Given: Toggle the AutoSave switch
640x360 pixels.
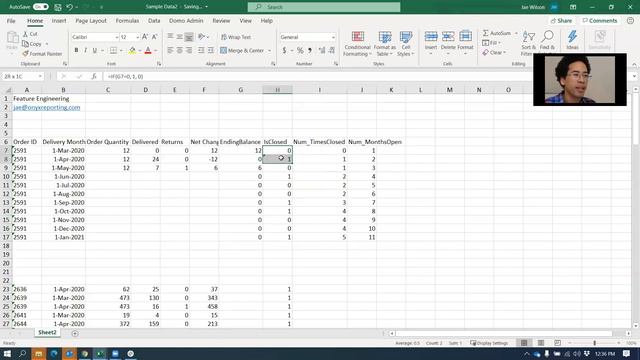Looking at the screenshot, I should coord(40,7).
